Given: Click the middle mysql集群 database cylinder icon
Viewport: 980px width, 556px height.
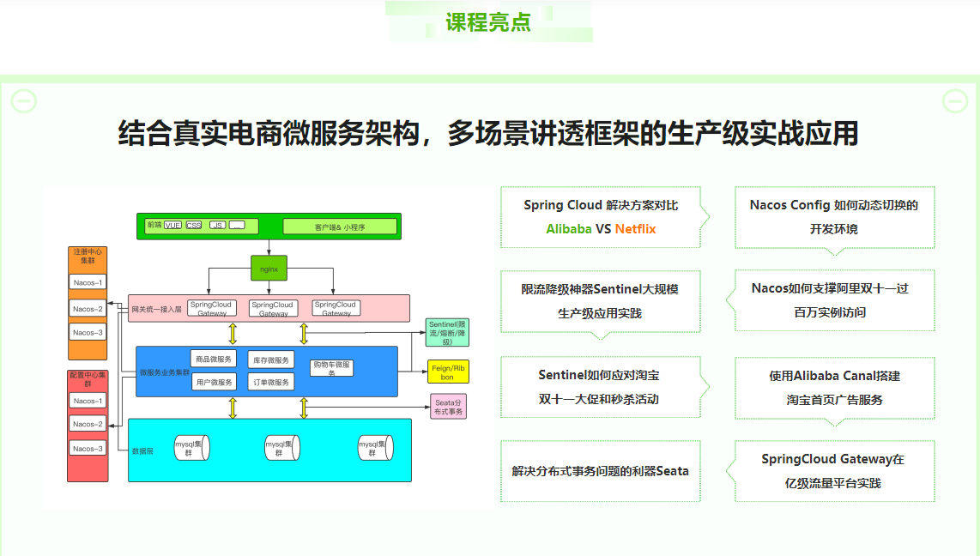Looking at the screenshot, I should [x=282, y=448].
